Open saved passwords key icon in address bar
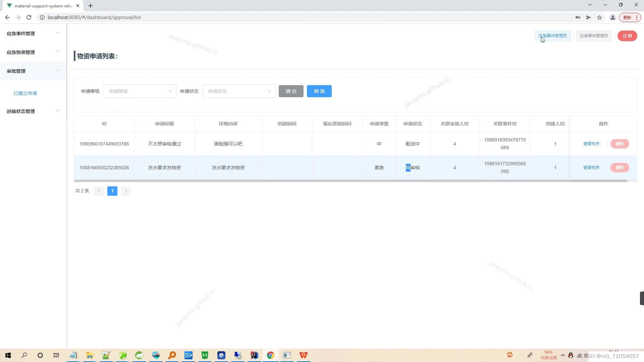 (578, 17)
